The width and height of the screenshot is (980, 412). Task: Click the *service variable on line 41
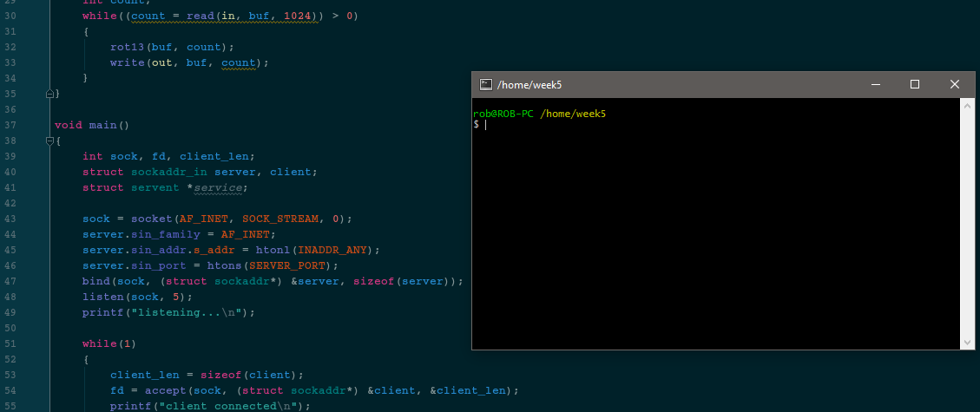click(x=214, y=187)
